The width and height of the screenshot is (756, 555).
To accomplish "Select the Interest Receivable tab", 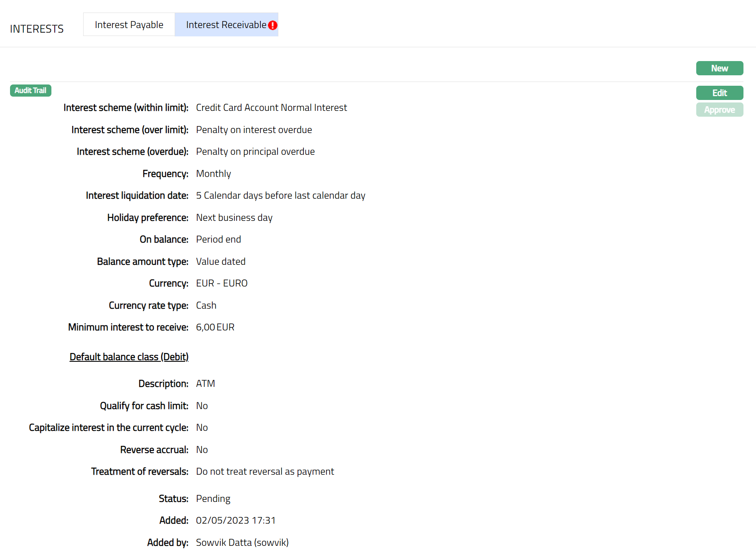I will click(226, 25).
